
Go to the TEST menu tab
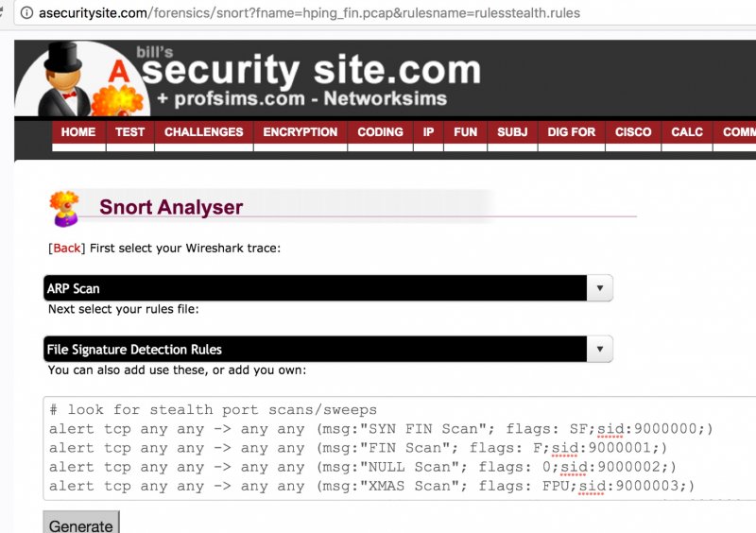[x=129, y=132]
